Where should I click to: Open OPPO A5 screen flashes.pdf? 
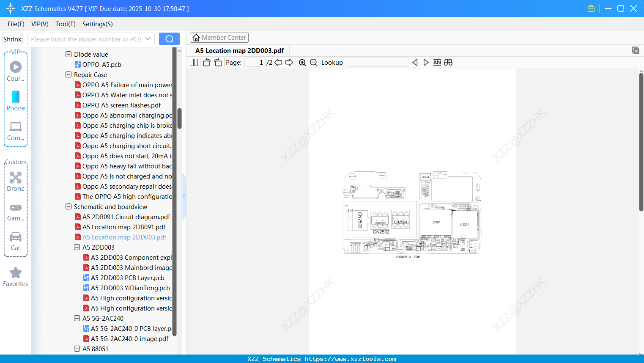point(122,105)
